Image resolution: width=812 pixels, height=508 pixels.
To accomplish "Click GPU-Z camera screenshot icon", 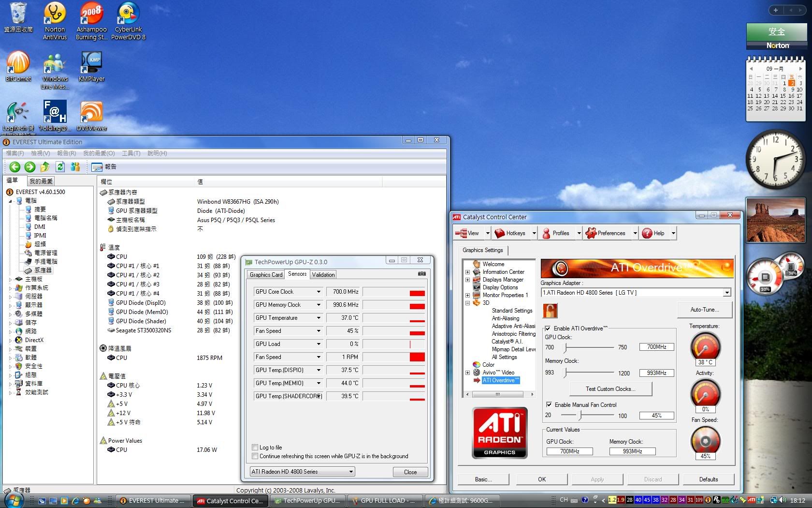I will point(421,274).
